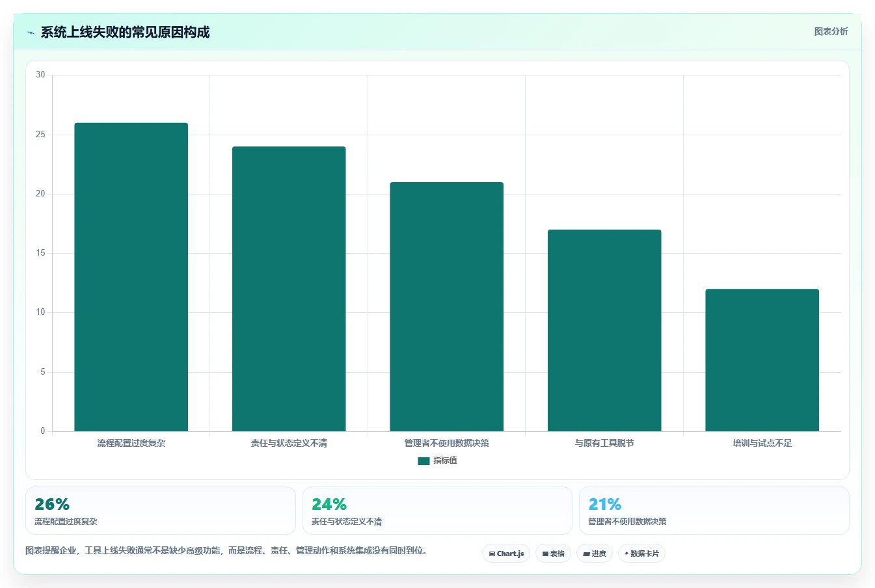875x588 pixels.
Task: Select the 培训与试点不足 bar
Action: tap(762, 360)
